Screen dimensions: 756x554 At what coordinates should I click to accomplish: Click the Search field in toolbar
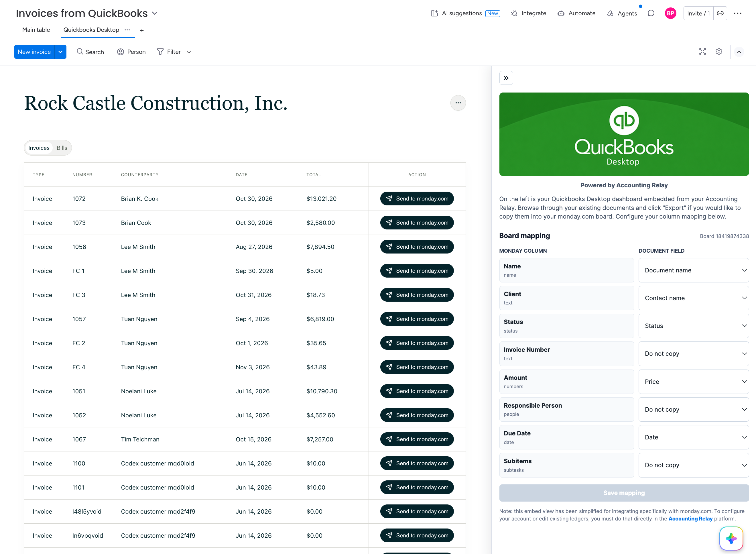click(90, 52)
